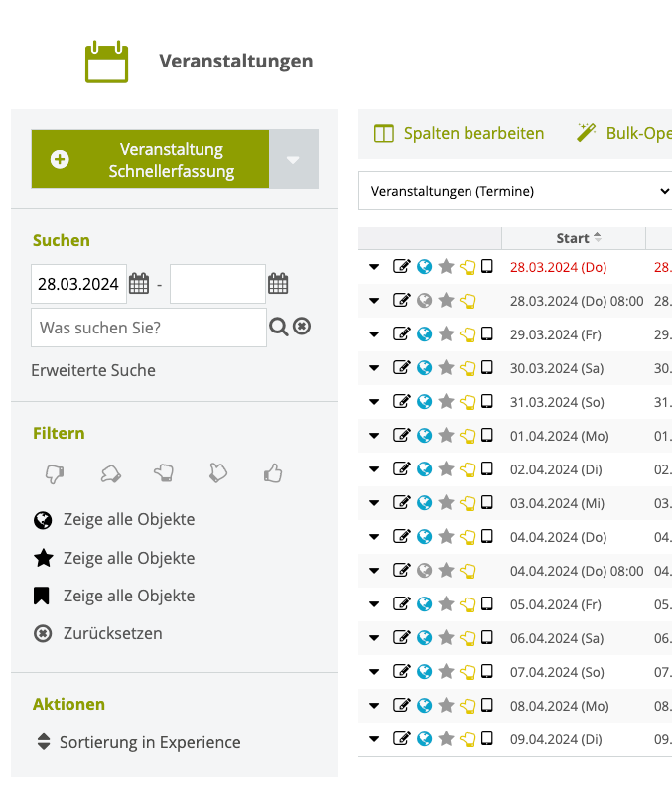Clear search with the circled X icon
Viewport: 672px width, 798px height.
302,326
